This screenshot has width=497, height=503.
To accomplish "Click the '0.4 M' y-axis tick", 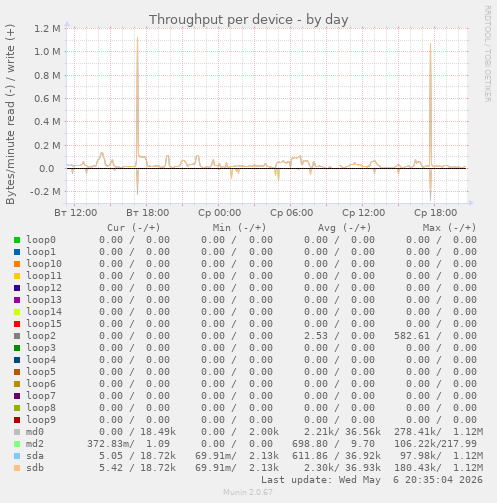I will pyautogui.click(x=47, y=122).
